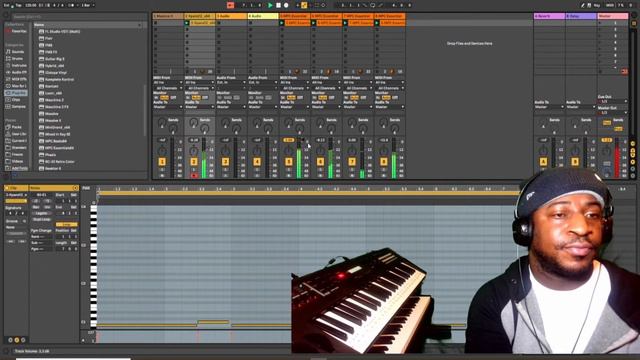Select Drums in browser categories

[15, 59]
